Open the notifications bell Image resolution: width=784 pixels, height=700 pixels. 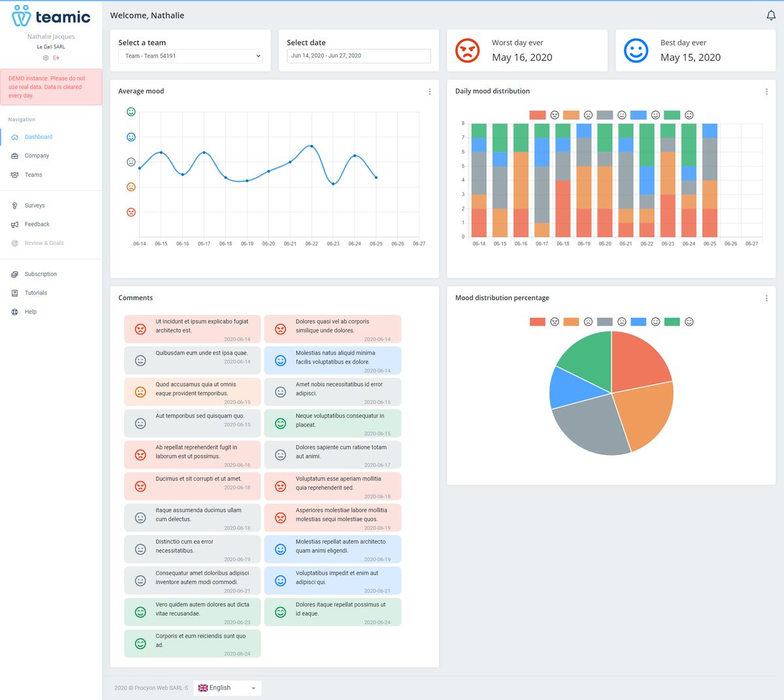pos(771,16)
